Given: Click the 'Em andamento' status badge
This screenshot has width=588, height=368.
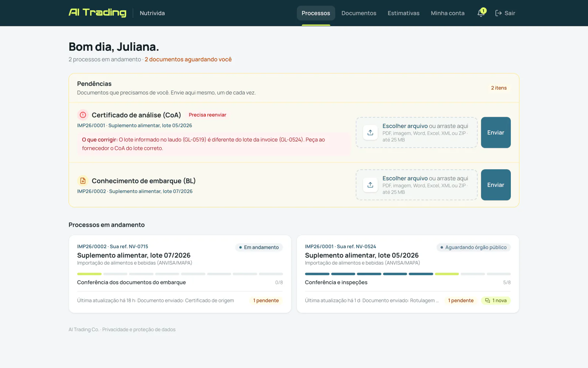Looking at the screenshot, I should (259, 247).
